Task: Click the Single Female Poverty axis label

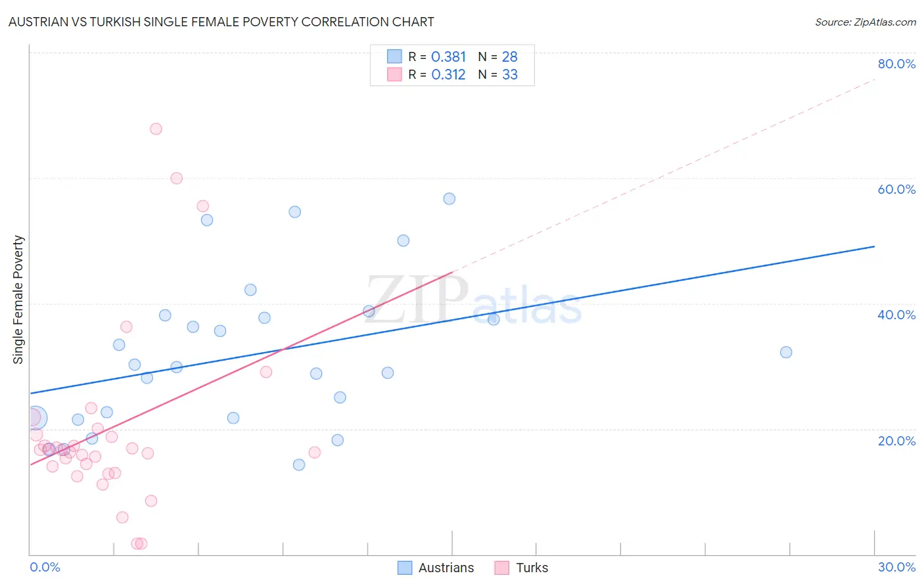Action: pyautogui.click(x=18, y=300)
